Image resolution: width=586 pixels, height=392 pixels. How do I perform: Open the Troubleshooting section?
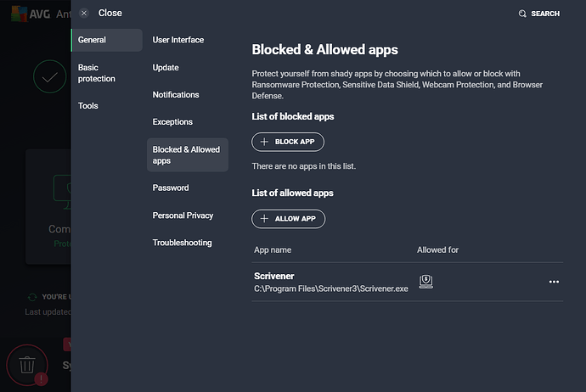(182, 243)
